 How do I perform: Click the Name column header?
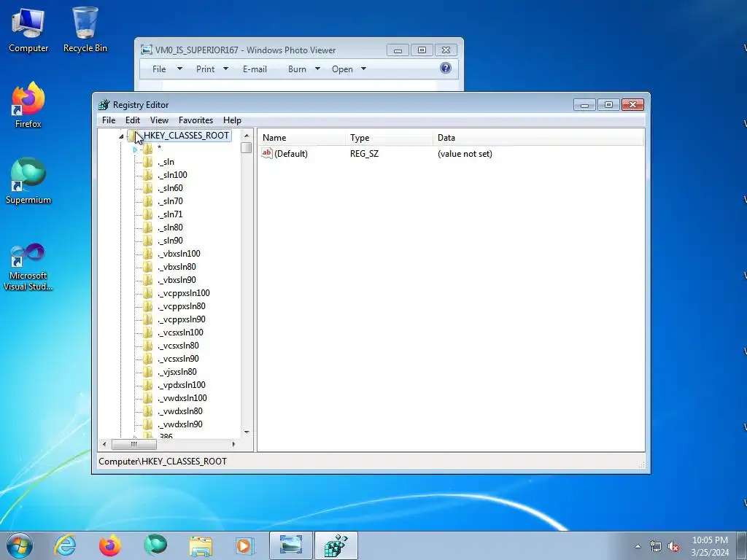click(x=302, y=138)
